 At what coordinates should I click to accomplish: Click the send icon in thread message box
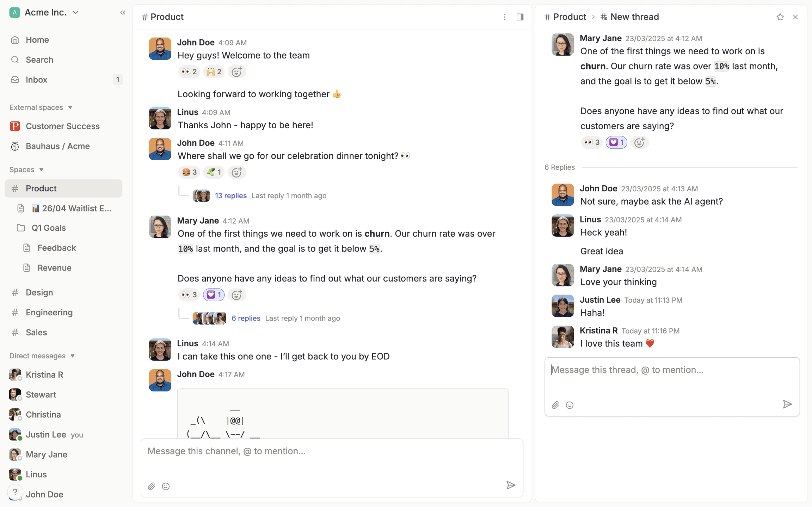(x=787, y=404)
